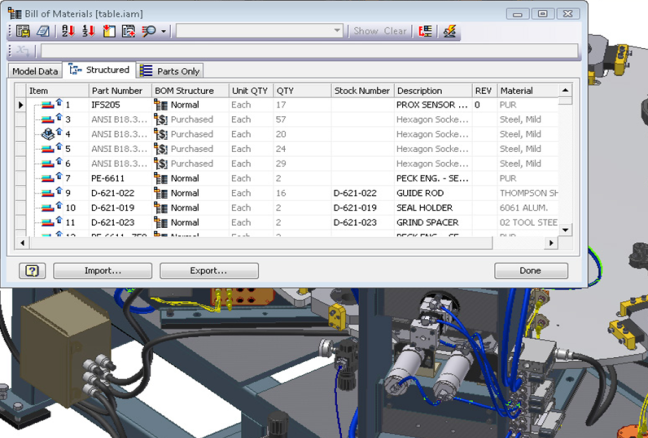The image size is (648, 438).
Task: Select the quantity cell showing 57
Action: pyautogui.click(x=302, y=120)
